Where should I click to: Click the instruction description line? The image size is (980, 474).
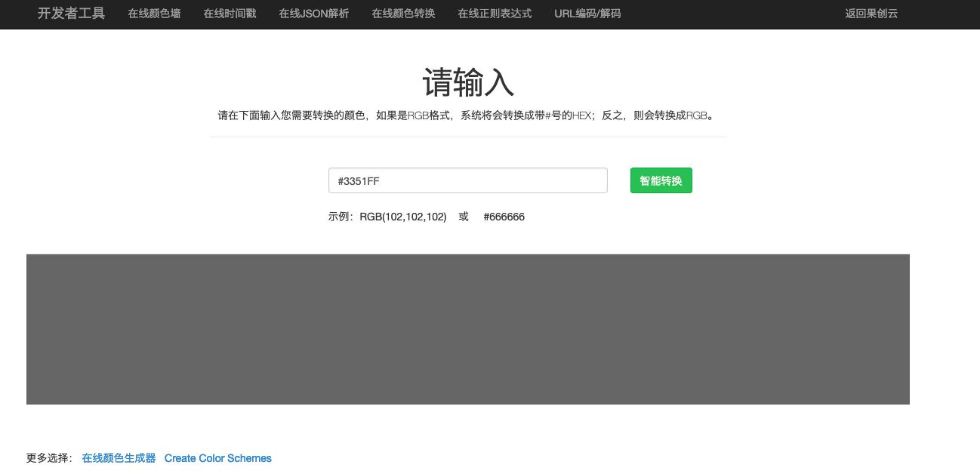coord(467,115)
